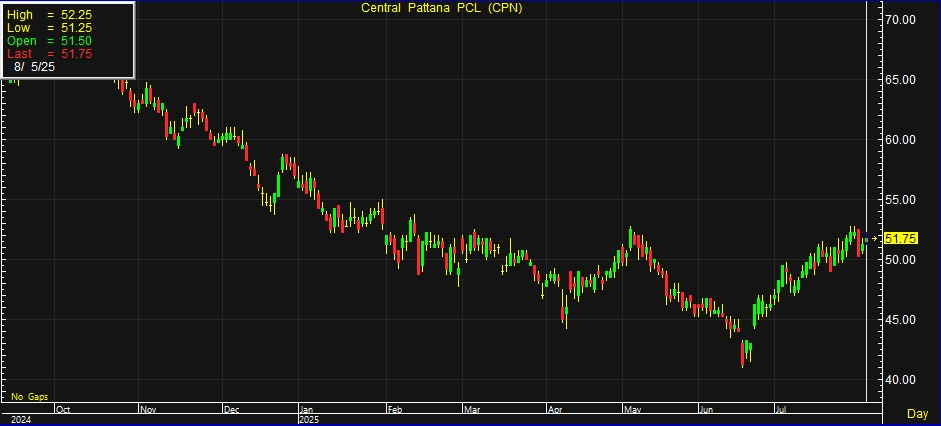This screenshot has width=941, height=426.
Task: Click the Day timeframe label
Action: coord(917,413)
